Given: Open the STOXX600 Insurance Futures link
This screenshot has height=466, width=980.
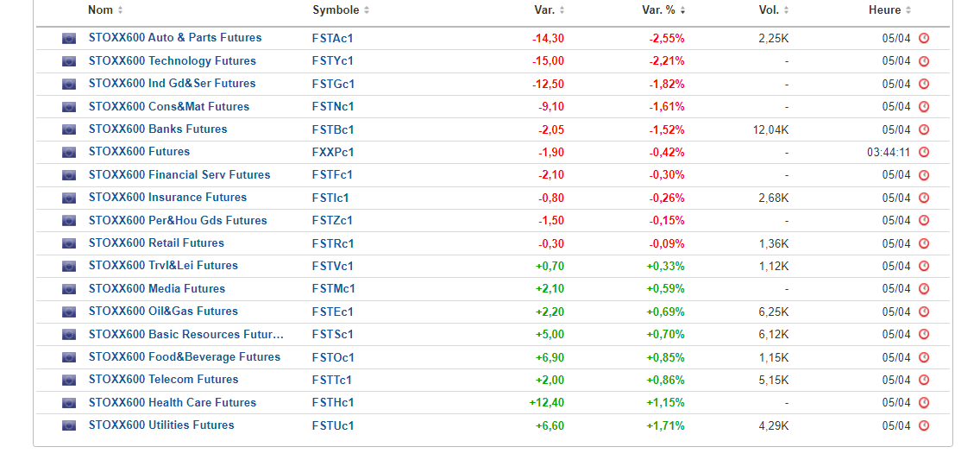Looking at the screenshot, I should (x=167, y=198).
